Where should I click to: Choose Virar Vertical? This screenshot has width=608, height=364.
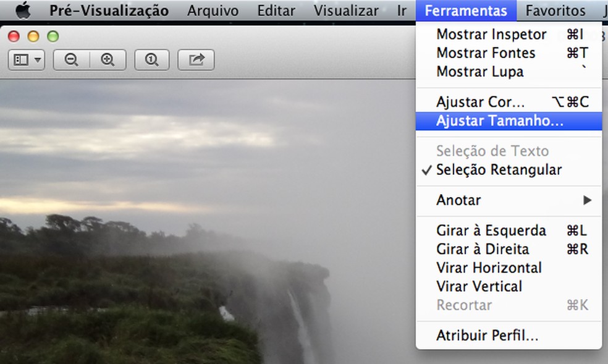(509, 286)
